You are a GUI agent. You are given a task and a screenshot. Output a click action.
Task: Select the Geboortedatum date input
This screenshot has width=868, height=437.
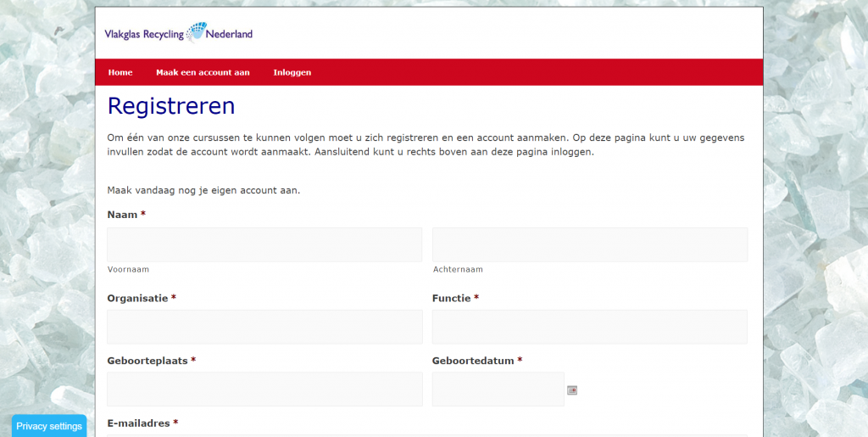point(498,389)
